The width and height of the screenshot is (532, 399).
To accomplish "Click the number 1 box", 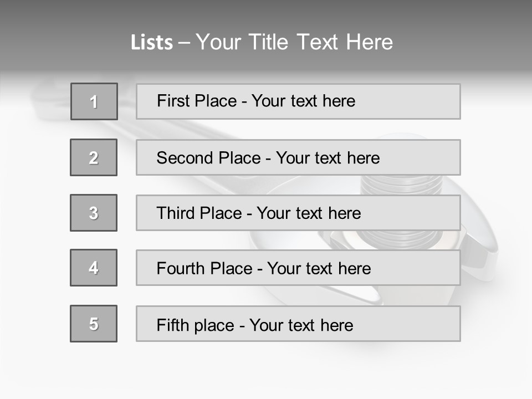I will pos(94,101).
